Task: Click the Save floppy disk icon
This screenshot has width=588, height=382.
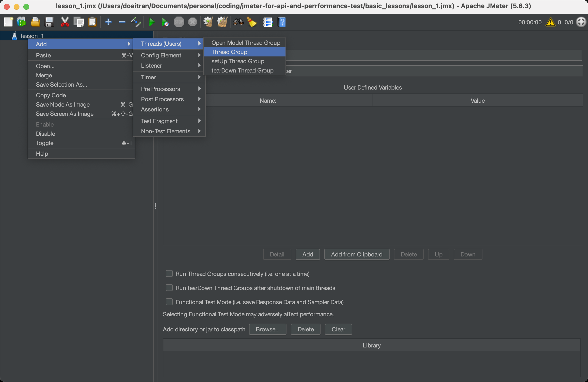Action: click(49, 22)
